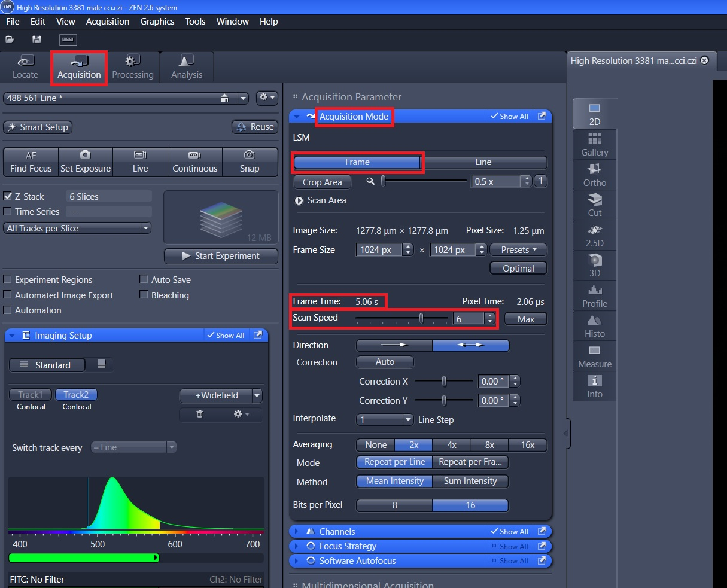Expand the Focus Strategy section
This screenshot has width=727, height=588.
(x=348, y=546)
